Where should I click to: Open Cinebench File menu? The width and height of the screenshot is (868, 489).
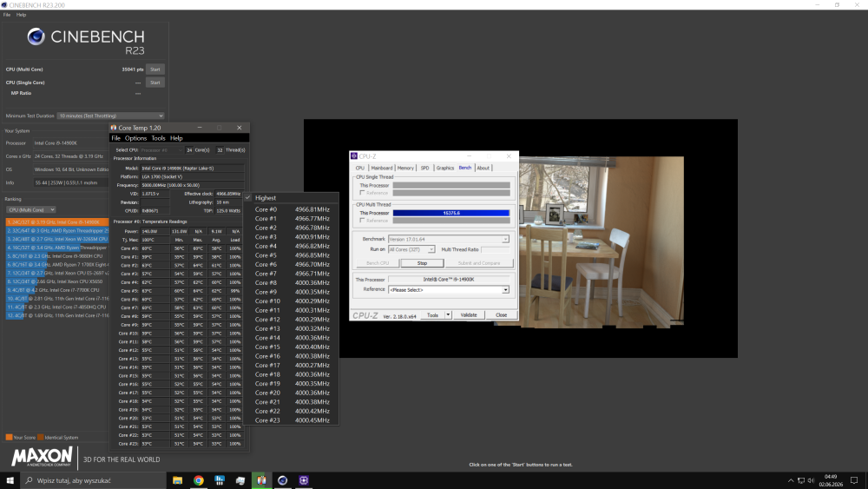point(7,15)
